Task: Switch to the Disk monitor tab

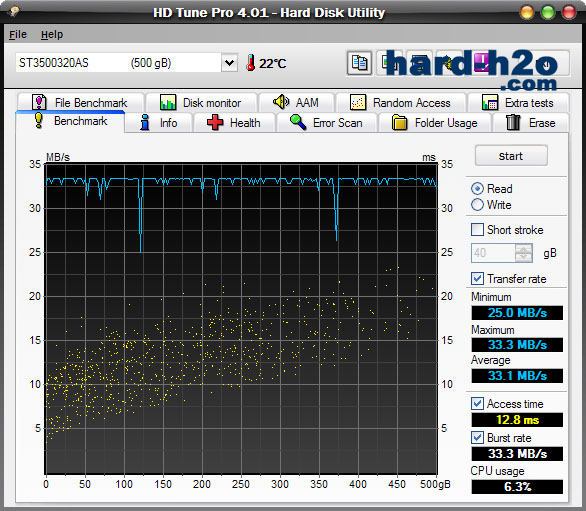Action: (201, 102)
